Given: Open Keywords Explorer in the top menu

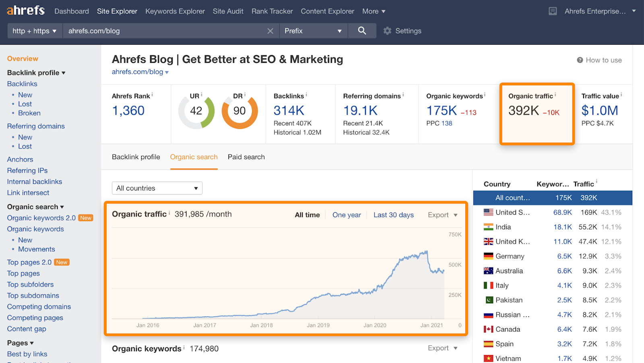Looking at the screenshot, I should [175, 11].
